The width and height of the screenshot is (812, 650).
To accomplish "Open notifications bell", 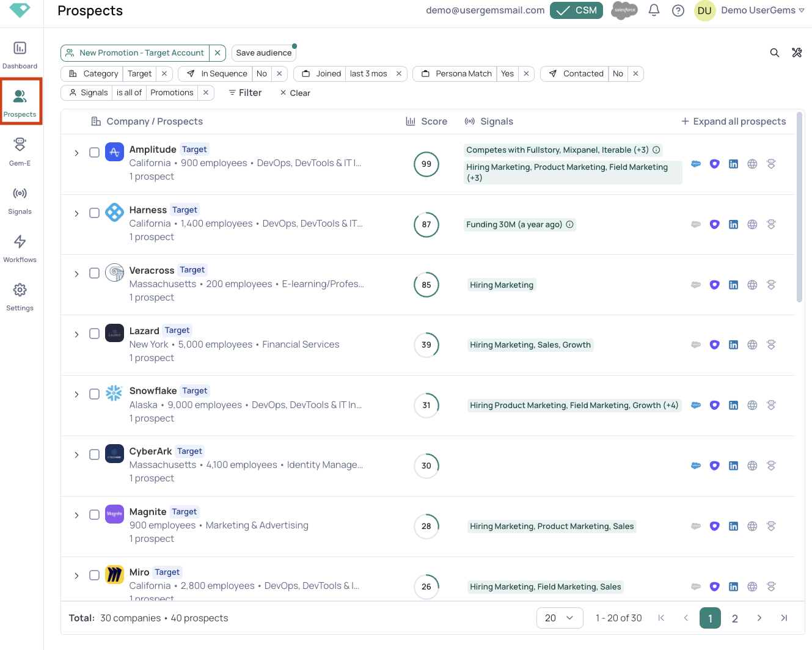I will click(x=654, y=10).
